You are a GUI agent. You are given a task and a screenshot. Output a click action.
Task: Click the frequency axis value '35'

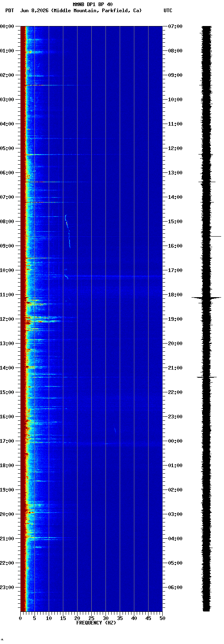(x=120, y=618)
